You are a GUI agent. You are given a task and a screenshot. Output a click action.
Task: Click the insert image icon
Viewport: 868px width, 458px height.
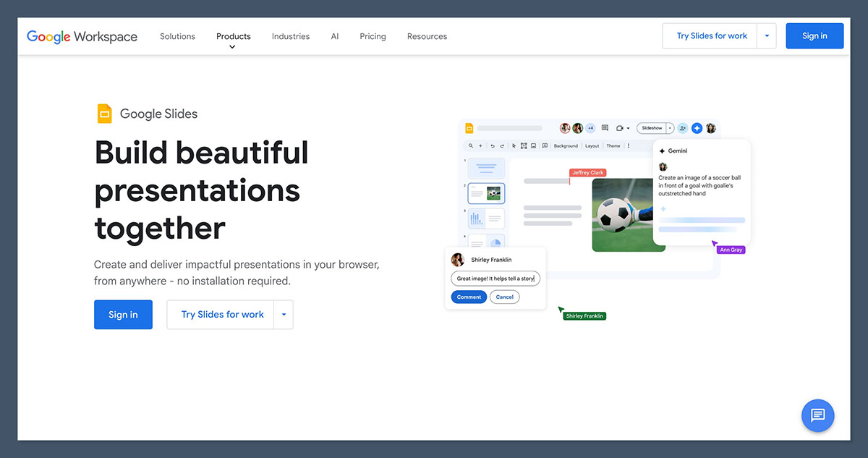click(x=532, y=146)
